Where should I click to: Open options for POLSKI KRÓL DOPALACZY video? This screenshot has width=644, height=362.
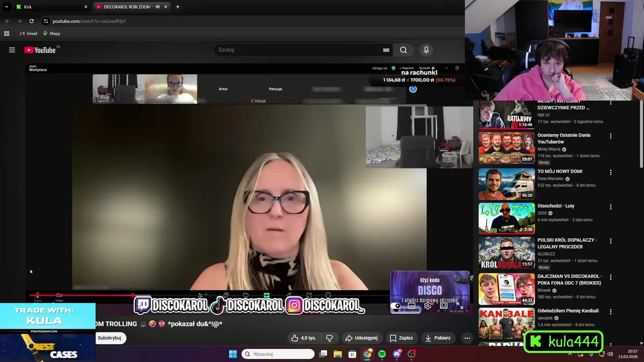click(611, 241)
